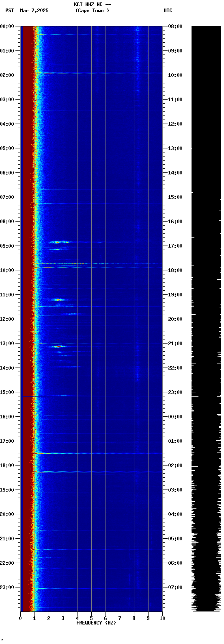Click the UTC '13:00' time label

coord(175,148)
